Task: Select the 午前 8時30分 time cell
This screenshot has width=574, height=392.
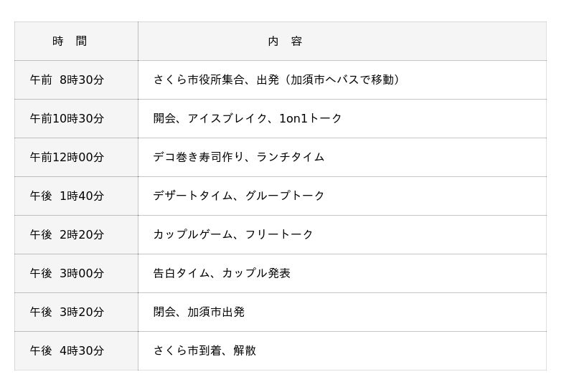Action: (x=67, y=80)
